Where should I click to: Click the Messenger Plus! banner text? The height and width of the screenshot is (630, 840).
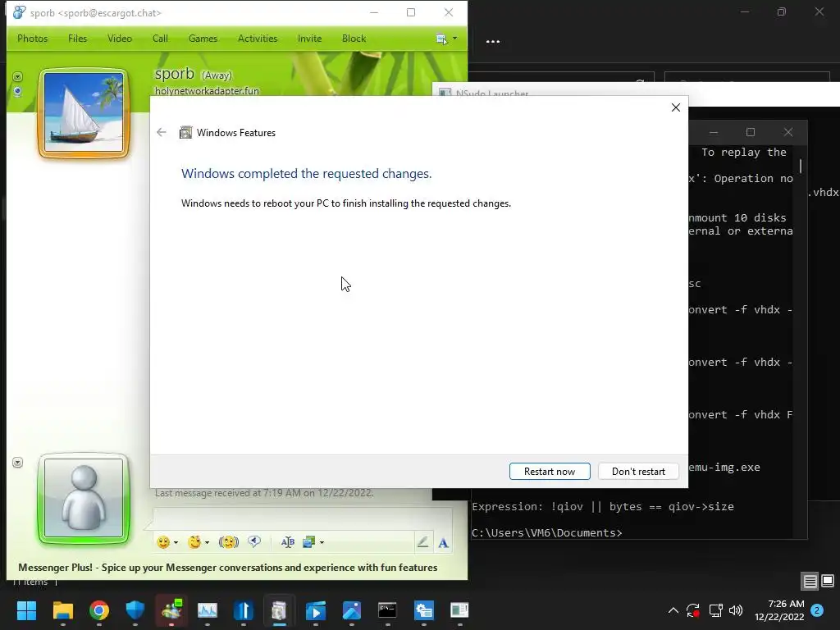(x=228, y=568)
